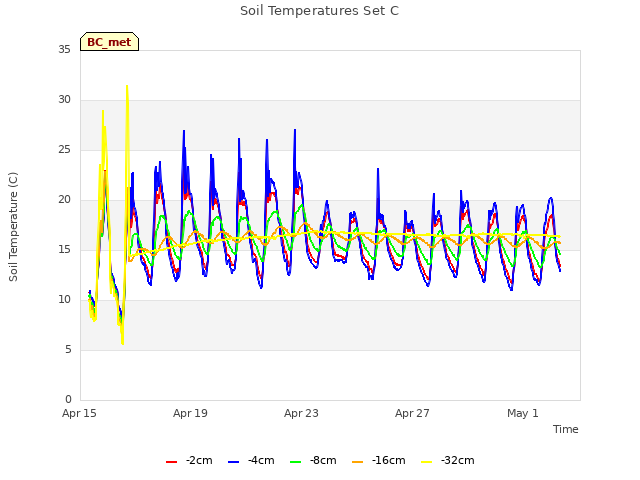Click the blue -4cm legend swatch
The height and width of the screenshot is (480, 640).
click(233, 462)
